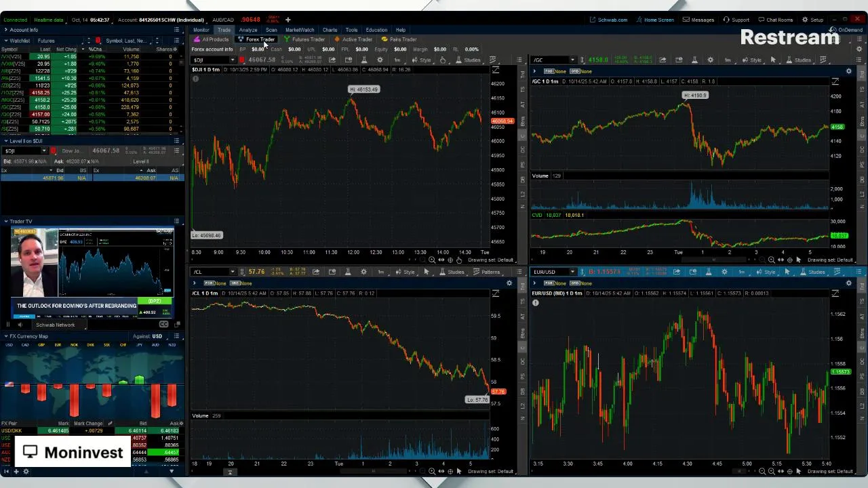Open the Charts tab

[330, 30]
